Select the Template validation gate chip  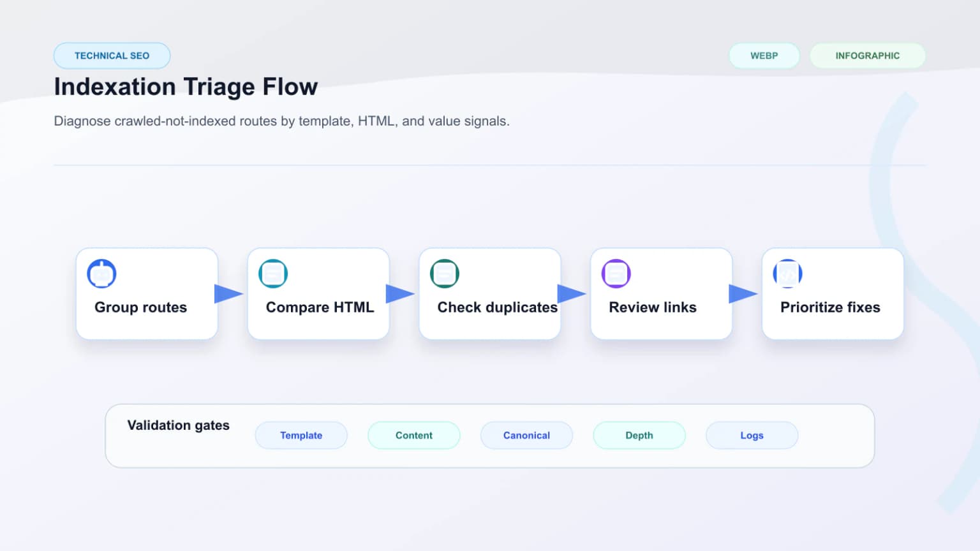pos(301,435)
